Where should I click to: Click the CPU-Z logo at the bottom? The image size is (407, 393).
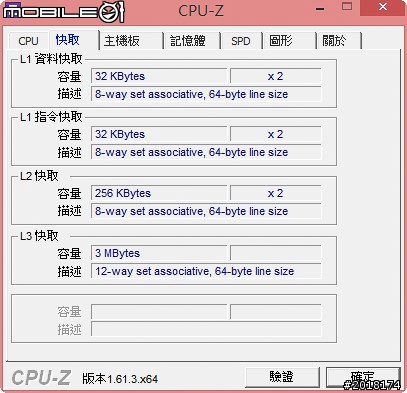(41, 378)
